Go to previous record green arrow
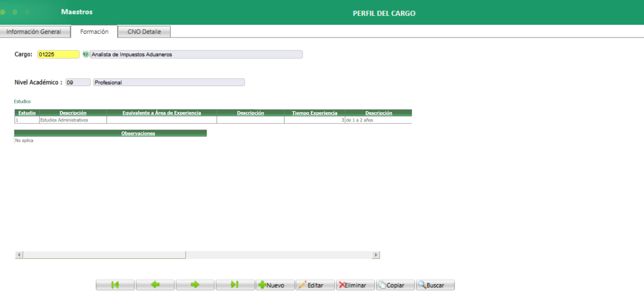Viewport: 644px width, 301px height. point(155,285)
